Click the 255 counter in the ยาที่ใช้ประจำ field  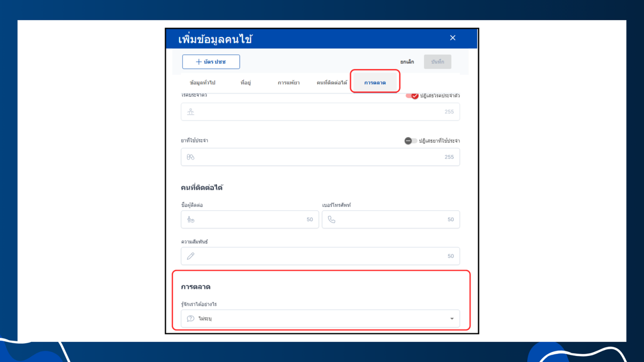click(449, 157)
